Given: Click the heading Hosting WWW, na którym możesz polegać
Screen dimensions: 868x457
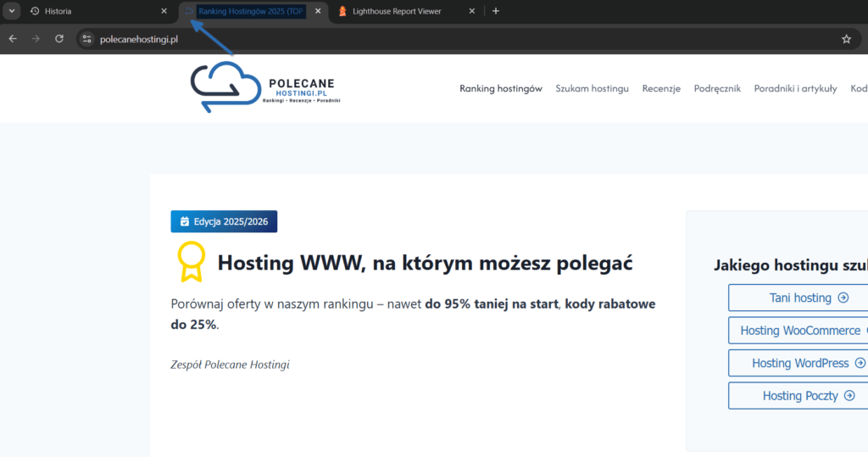Looking at the screenshot, I should [x=425, y=263].
